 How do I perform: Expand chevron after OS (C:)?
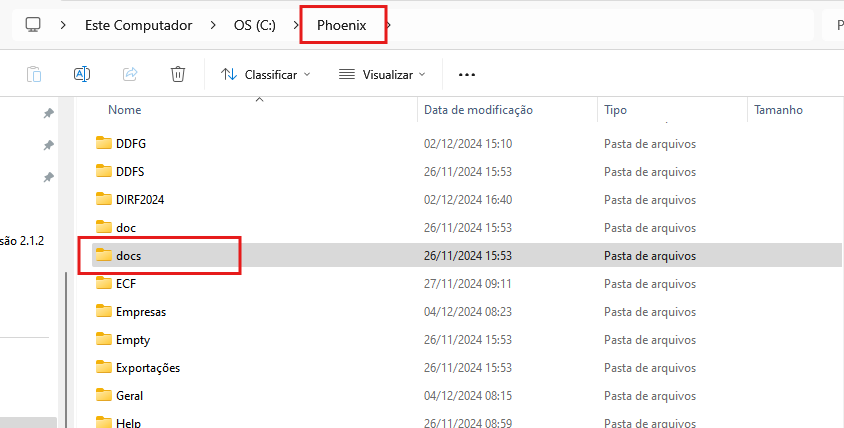pos(296,25)
